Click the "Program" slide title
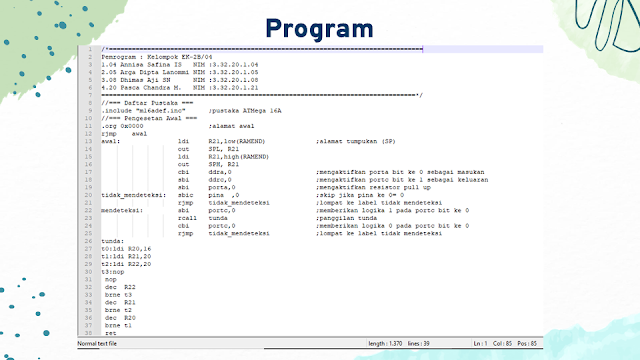The height and width of the screenshot is (360, 640). pos(320,30)
